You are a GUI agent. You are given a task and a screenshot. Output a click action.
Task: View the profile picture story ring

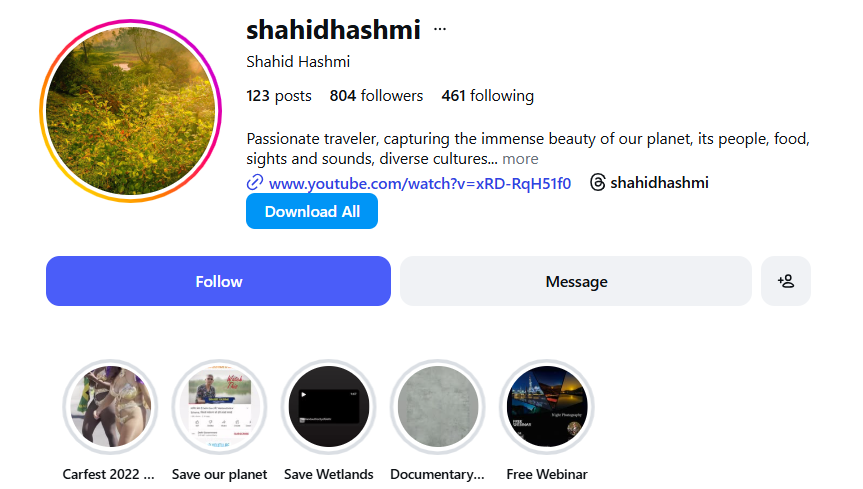tap(130, 111)
